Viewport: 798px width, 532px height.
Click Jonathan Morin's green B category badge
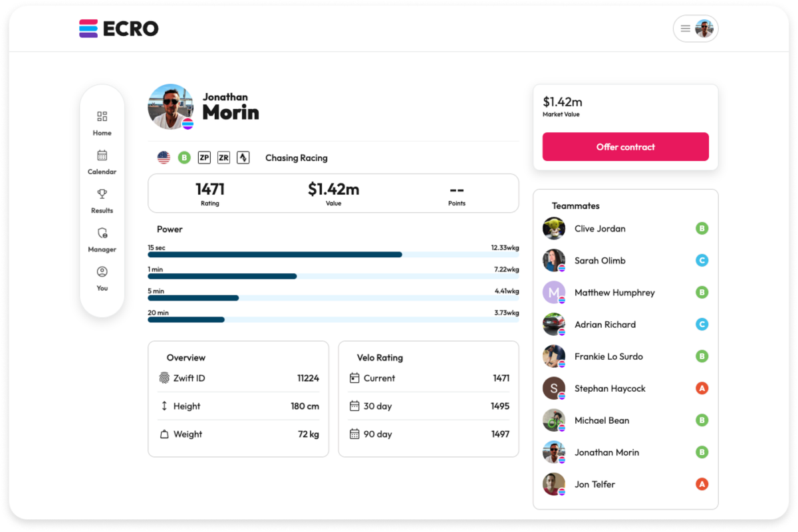pyautogui.click(x=183, y=158)
